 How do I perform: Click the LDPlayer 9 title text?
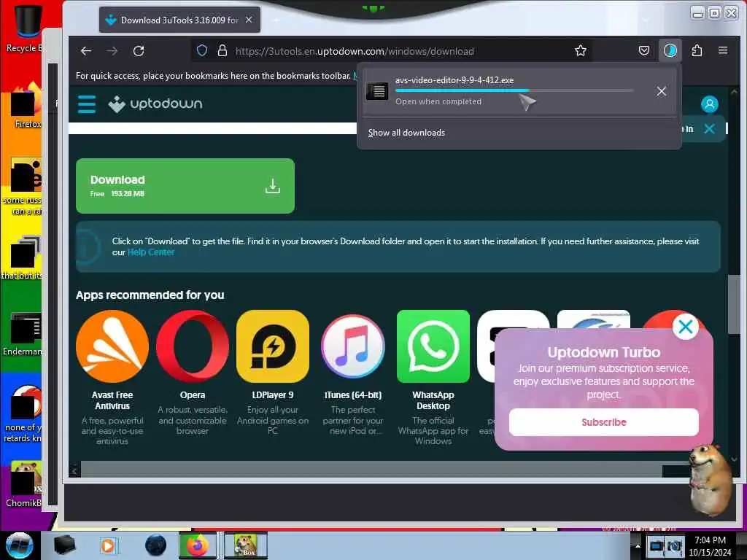[273, 395]
